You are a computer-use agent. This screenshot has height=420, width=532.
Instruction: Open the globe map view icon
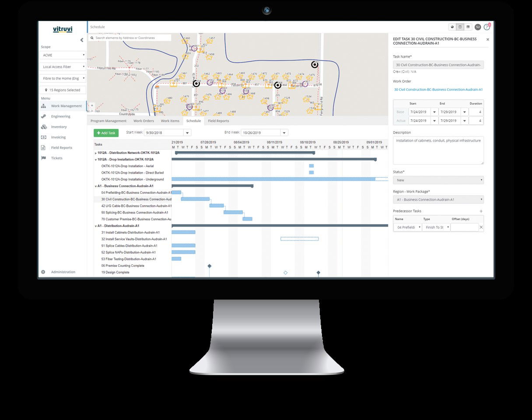pyautogui.click(x=452, y=27)
